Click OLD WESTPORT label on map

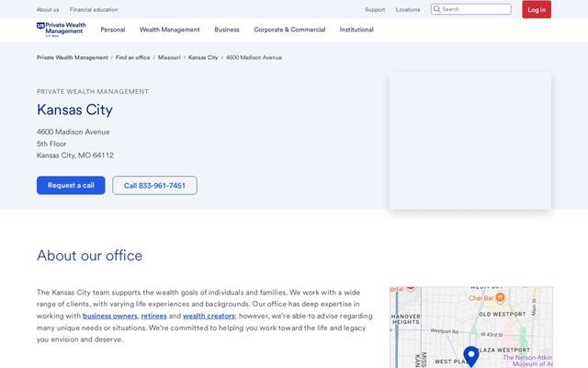pos(503,314)
